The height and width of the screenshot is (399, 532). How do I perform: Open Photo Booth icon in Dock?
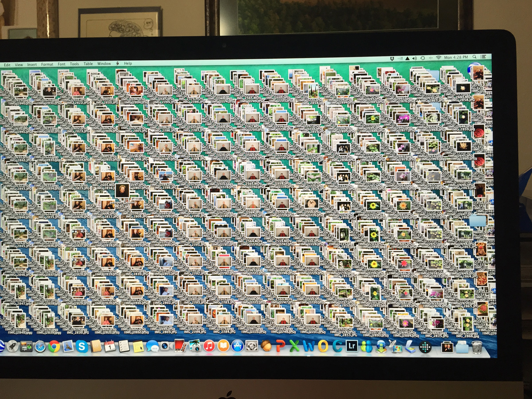click(180, 346)
